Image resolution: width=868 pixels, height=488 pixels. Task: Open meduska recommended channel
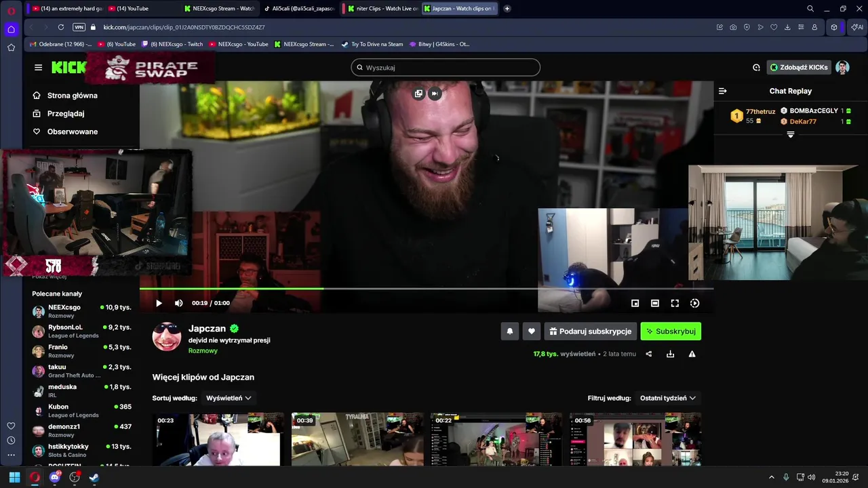(81, 390)
